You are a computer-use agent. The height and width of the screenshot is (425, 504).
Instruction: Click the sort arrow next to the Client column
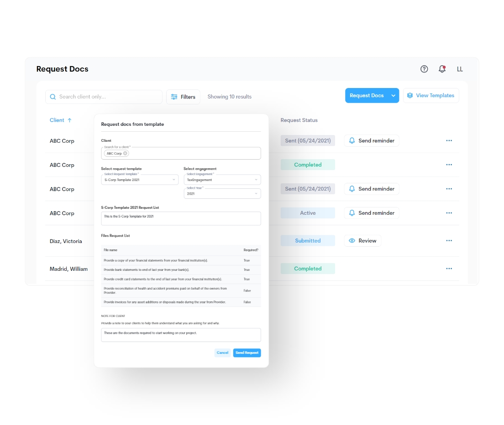pos(69,120)
